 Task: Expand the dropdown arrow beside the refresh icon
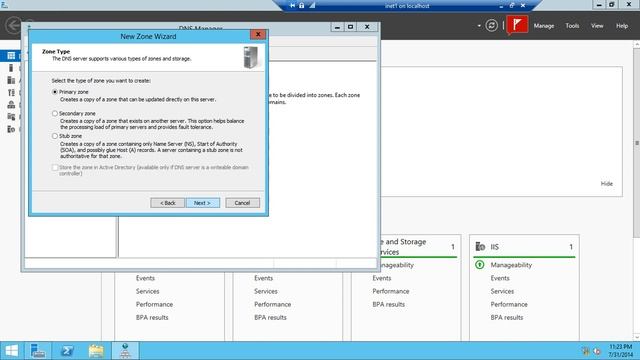click(479, 26)
